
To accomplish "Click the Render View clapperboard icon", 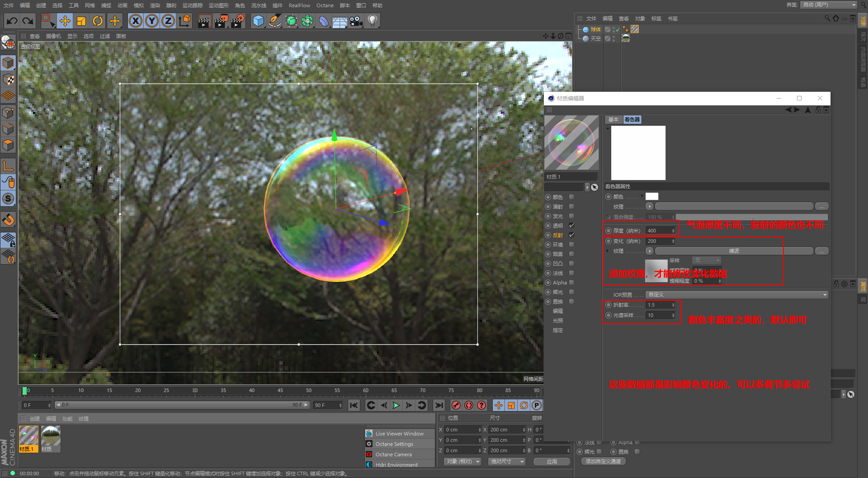I will 204,21.
